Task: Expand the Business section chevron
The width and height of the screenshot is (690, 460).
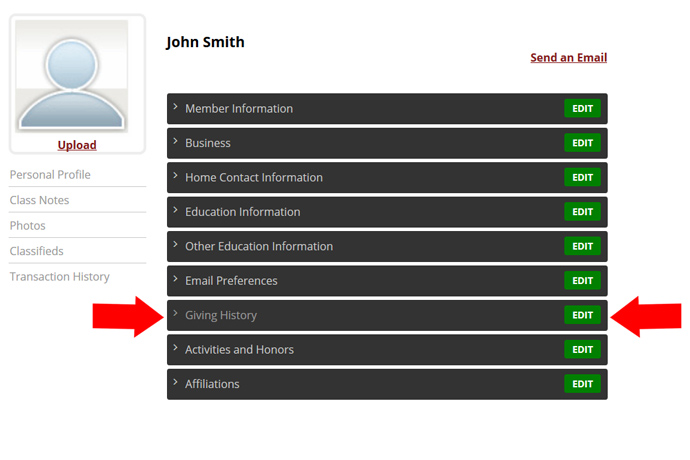Action: [175, 141]
